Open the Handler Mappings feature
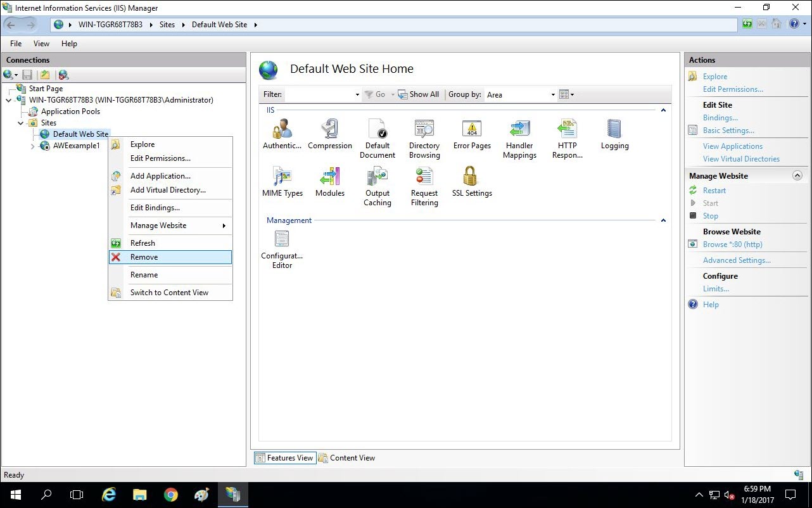 pyautogui.click(x=519, y=134)
